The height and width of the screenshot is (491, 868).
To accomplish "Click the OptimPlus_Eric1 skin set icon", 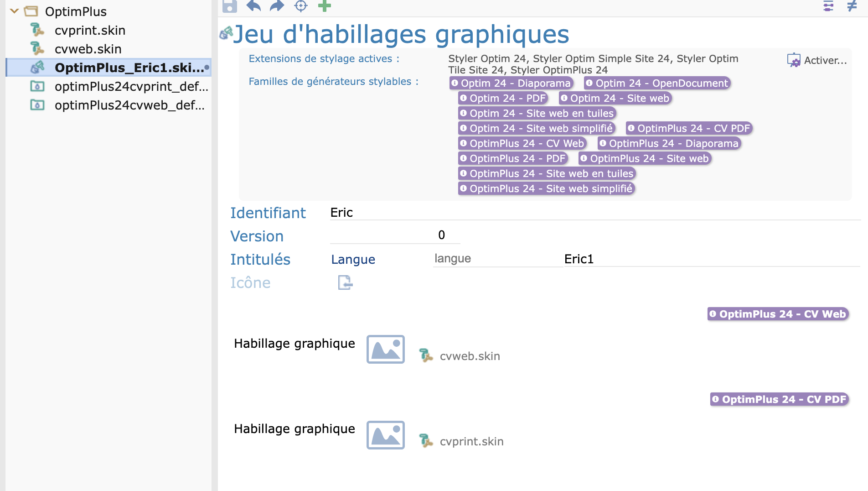I will (x=37, y=68).
